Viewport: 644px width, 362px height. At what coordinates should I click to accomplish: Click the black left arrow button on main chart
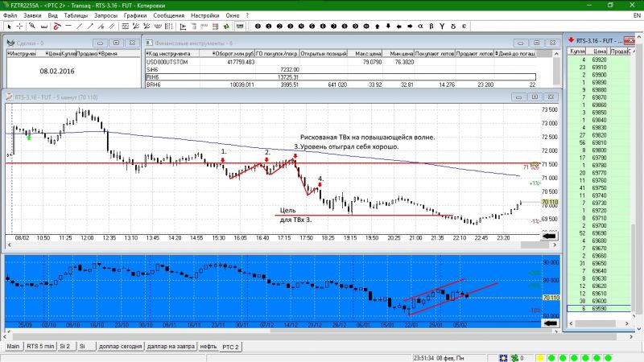550,236
